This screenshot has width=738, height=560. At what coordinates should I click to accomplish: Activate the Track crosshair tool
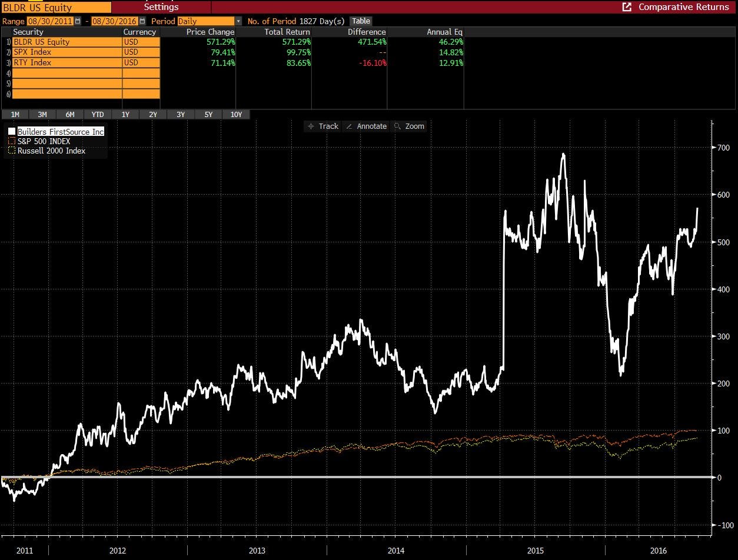tap(323, 126)
